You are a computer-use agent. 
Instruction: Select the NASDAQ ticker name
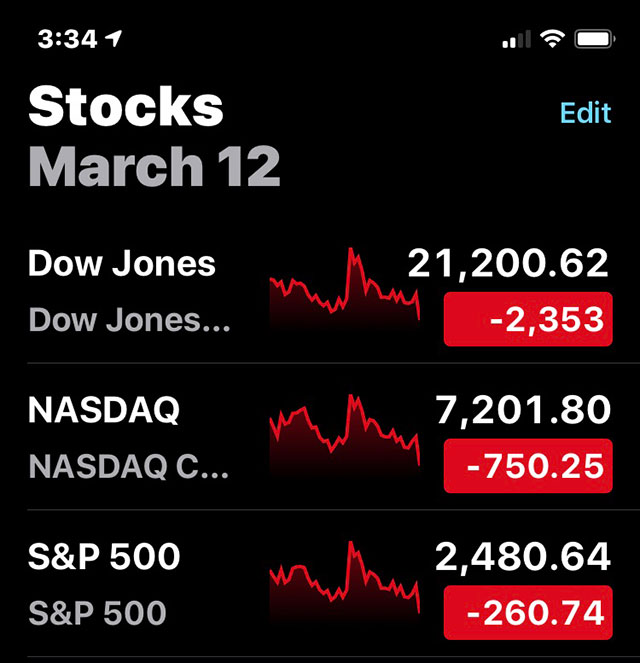104,410
